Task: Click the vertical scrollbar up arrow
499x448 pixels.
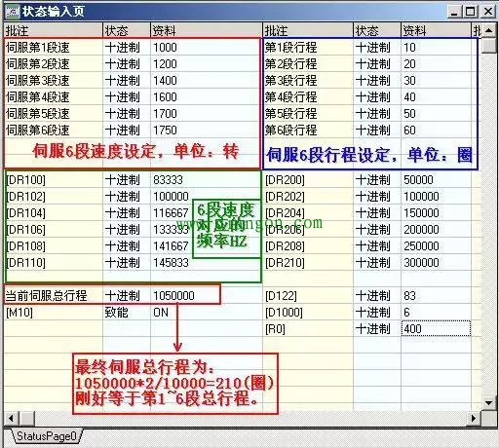Action: tap(488, 31)
